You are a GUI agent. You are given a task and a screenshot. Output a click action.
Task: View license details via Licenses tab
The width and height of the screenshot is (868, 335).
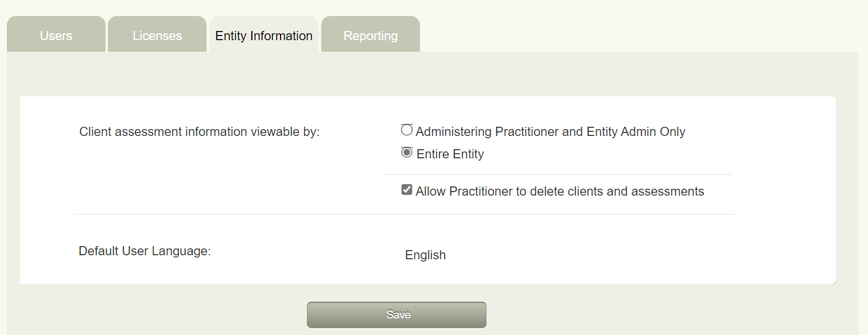point(157,34)
